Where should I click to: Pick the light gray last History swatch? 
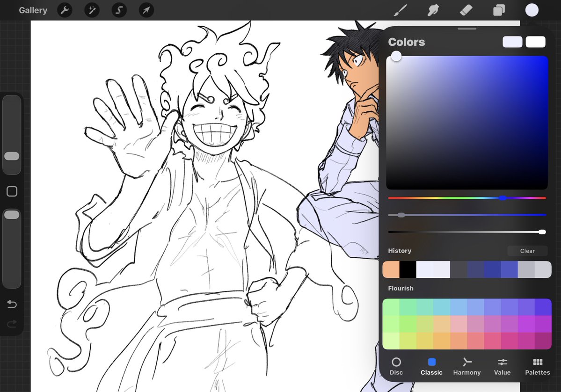click(543, 269)
